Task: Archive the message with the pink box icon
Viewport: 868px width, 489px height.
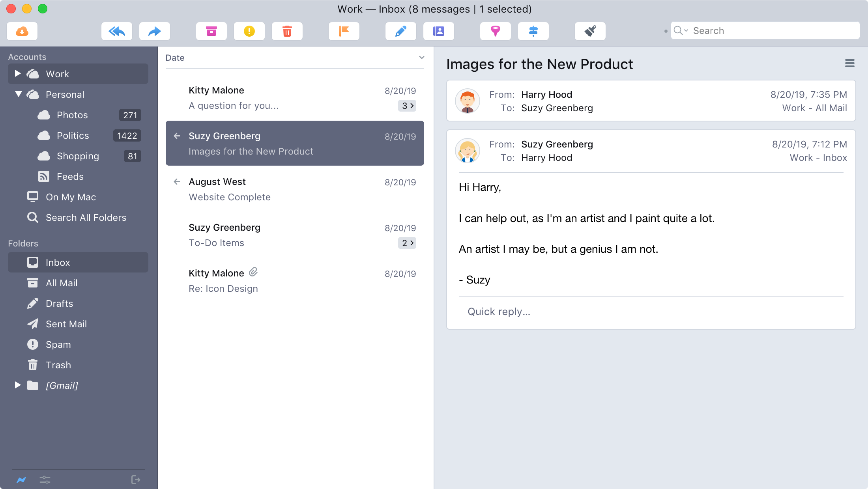Action: (211, 31)
